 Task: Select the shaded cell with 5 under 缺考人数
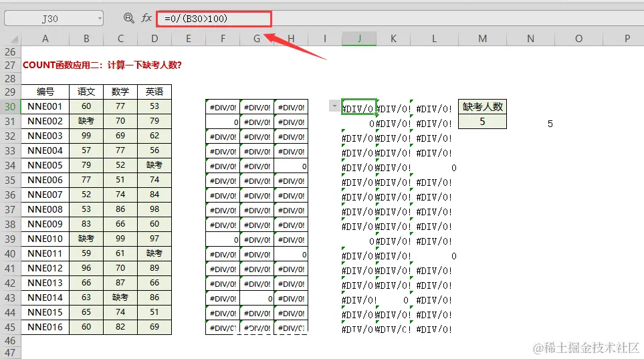483,122
